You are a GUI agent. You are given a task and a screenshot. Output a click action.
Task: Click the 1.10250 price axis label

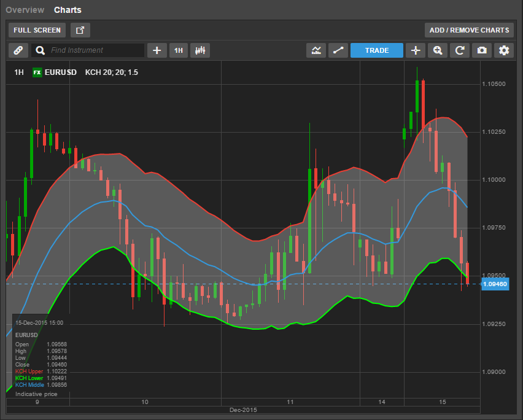point(494,132)
